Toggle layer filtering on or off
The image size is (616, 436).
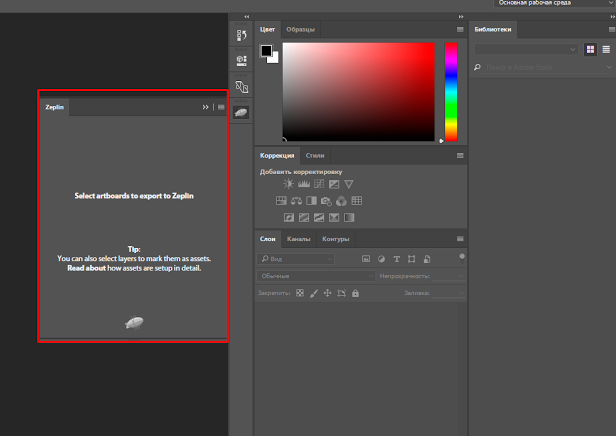click(462, 258)
